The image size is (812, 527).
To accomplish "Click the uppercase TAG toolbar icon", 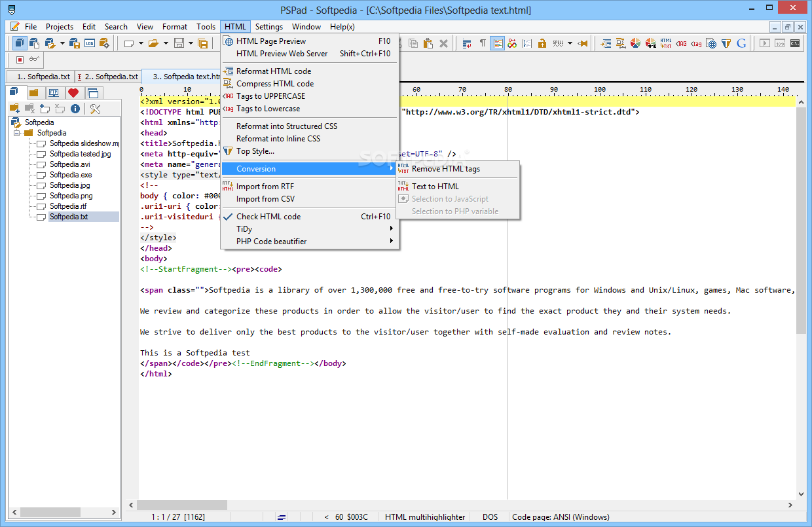I will pyautogui.click(x=681, y=43).
